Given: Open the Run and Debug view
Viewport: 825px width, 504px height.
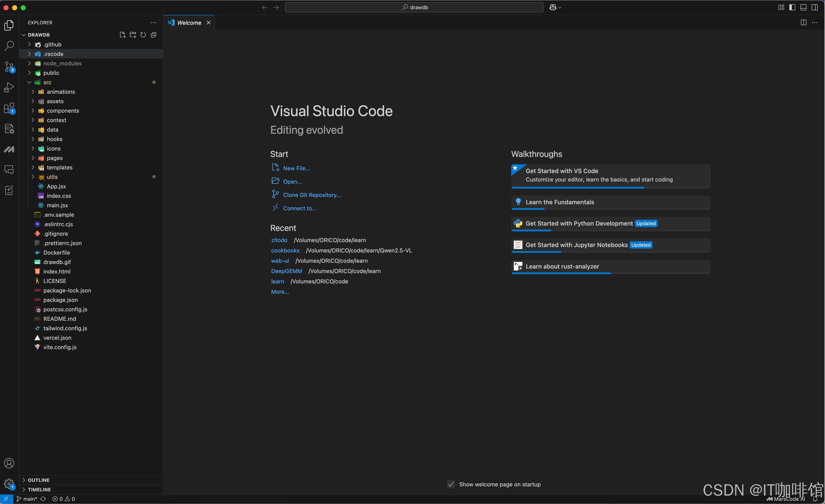Looking at the screenshot, I should coord(9,87).
